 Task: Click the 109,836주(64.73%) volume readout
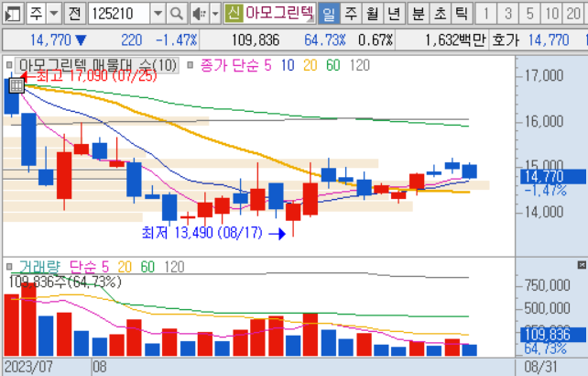pyautogui.click(x=64, y=282)
